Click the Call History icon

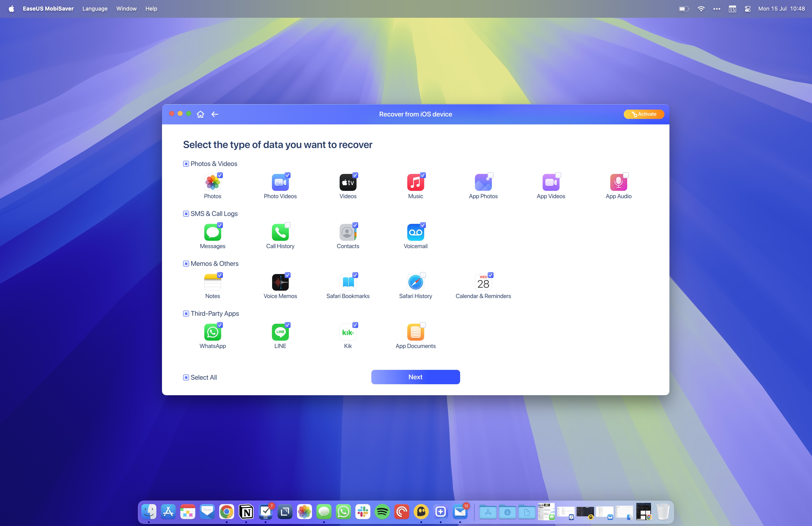tap(280, 233)
